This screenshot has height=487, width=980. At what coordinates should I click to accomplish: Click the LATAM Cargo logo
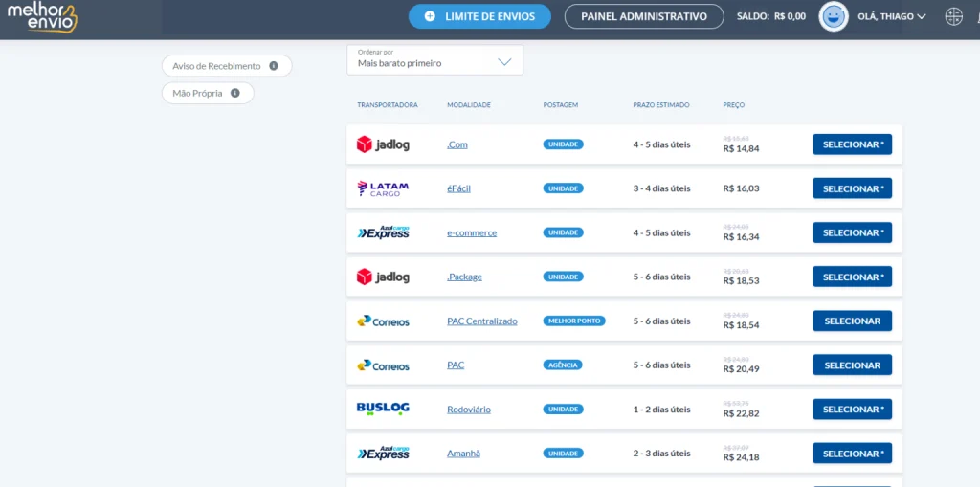(383, 188)
